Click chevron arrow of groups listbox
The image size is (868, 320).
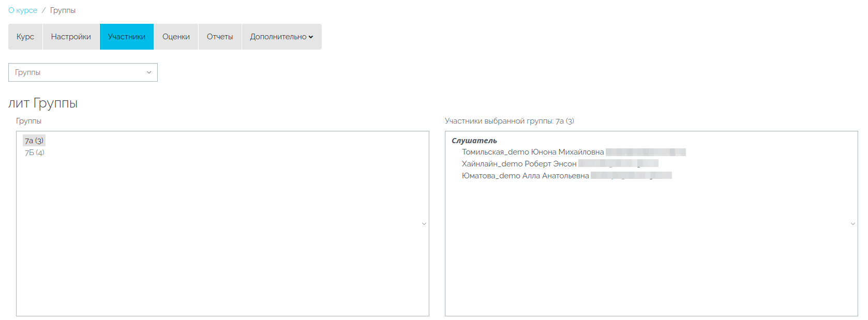pyautogui.click(x=424, y=224)
